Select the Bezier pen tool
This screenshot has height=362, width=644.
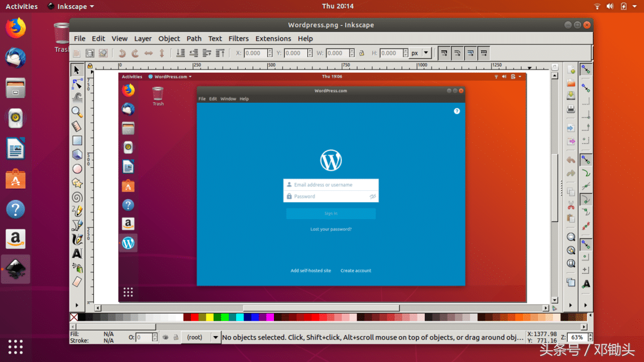[77, 225]
